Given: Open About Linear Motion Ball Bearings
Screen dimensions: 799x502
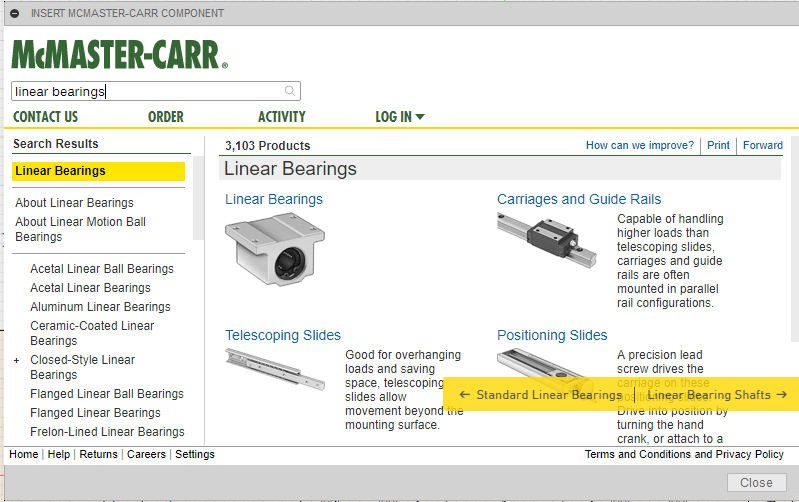Looking at the screenshot, I should (81, 229).
